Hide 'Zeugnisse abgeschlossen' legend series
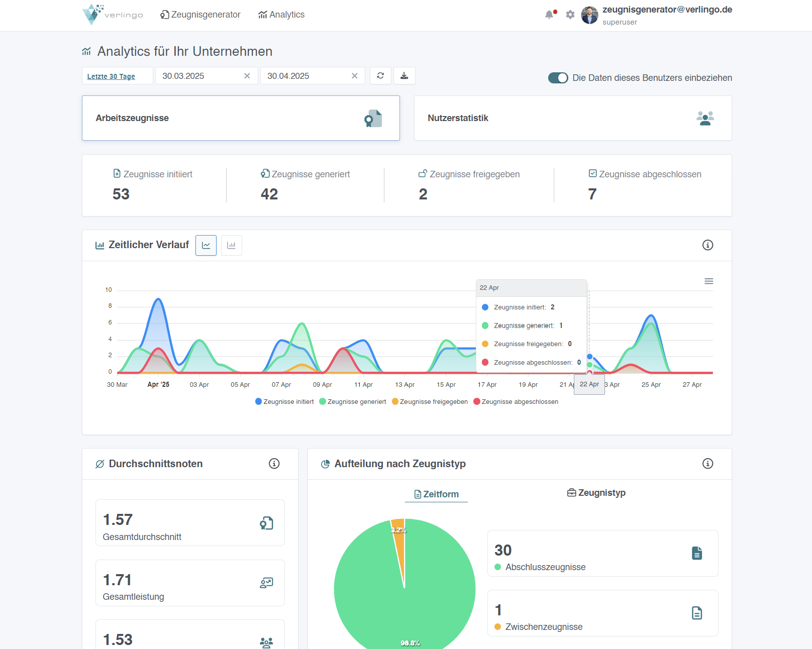 coord(516,402)
